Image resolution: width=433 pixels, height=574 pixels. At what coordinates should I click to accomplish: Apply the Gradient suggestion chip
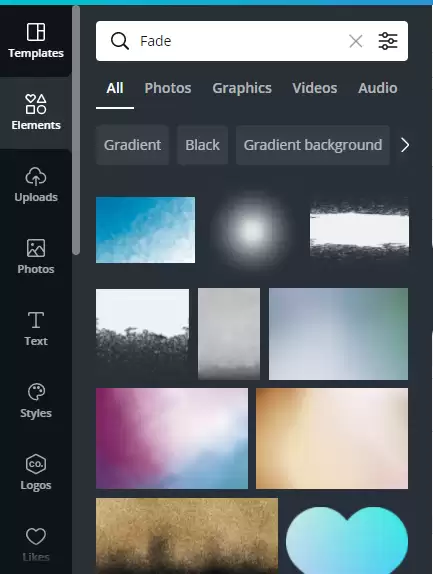coord(132,145)
